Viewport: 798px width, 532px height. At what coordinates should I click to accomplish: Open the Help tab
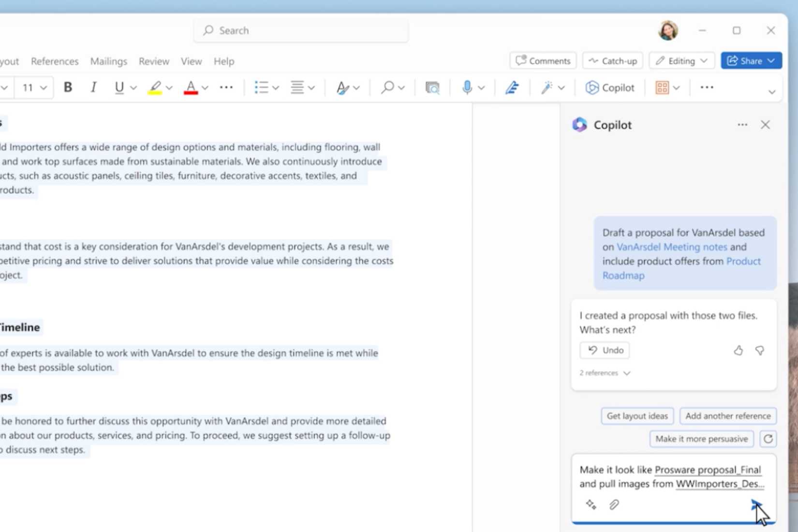coord(224,61)
